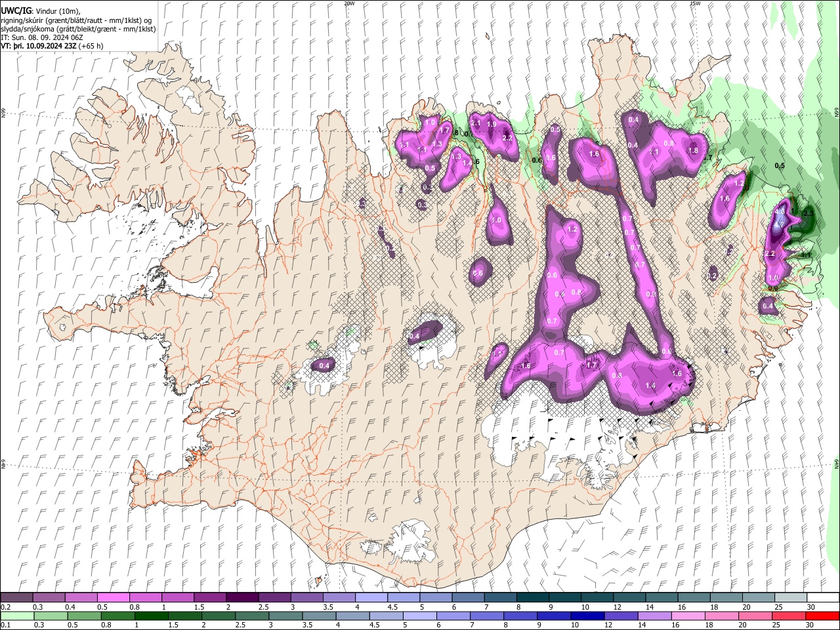
Task: Click the 20W longitude label
Action: tap(349, 3)
